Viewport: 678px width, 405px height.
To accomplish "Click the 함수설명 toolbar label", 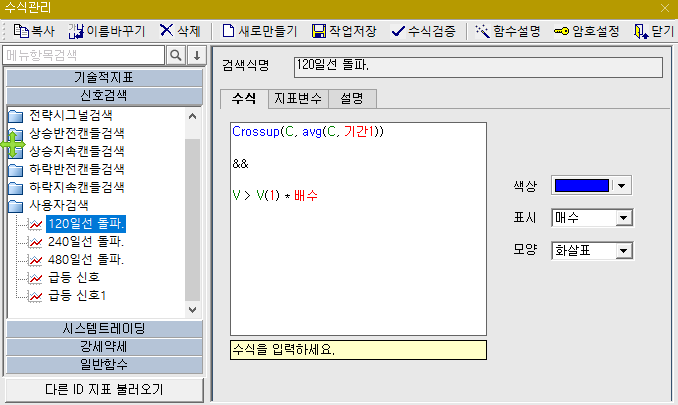I will 516,31.
